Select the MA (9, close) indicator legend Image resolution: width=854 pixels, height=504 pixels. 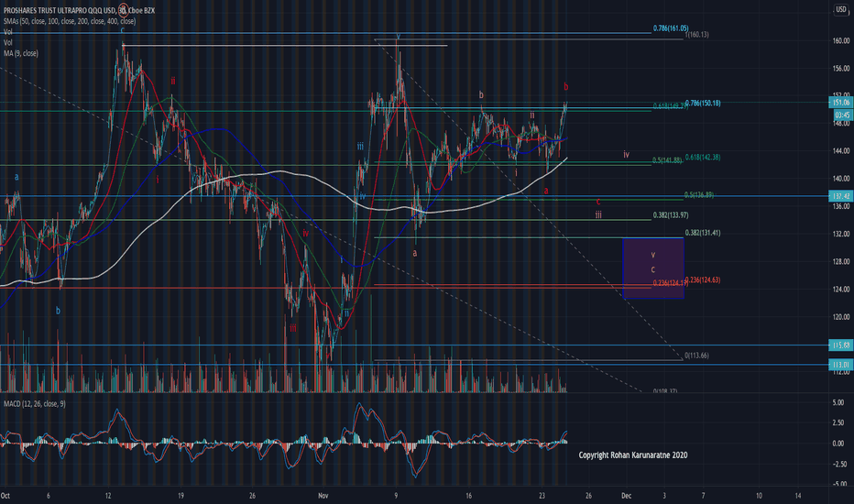coord(21,53)
